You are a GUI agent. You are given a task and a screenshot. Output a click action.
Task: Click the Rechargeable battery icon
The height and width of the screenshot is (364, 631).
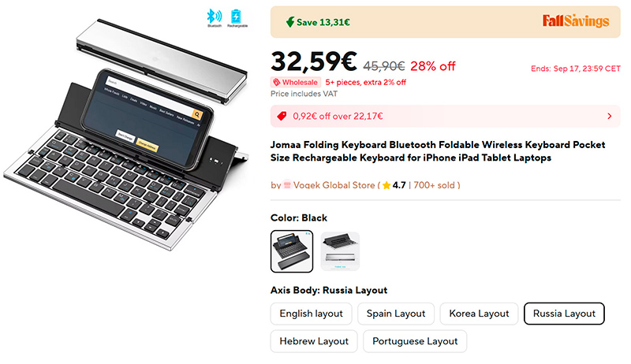237,17
